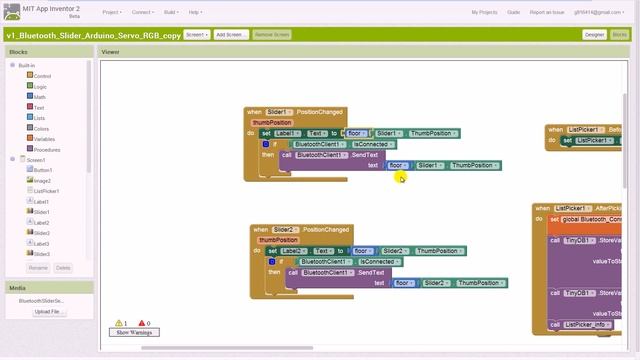Click the Rename button
This screenshot has height=360, width=640.
coord(38,268)
